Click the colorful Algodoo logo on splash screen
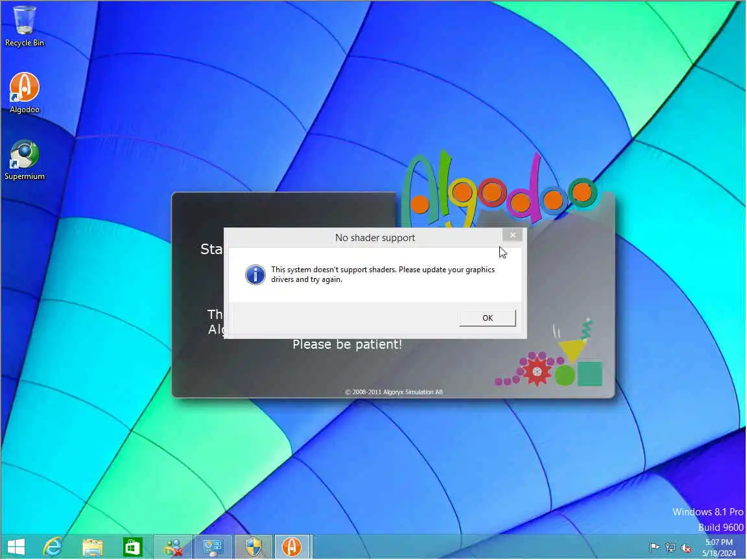The image size is (747, 560). click(500, 191)
